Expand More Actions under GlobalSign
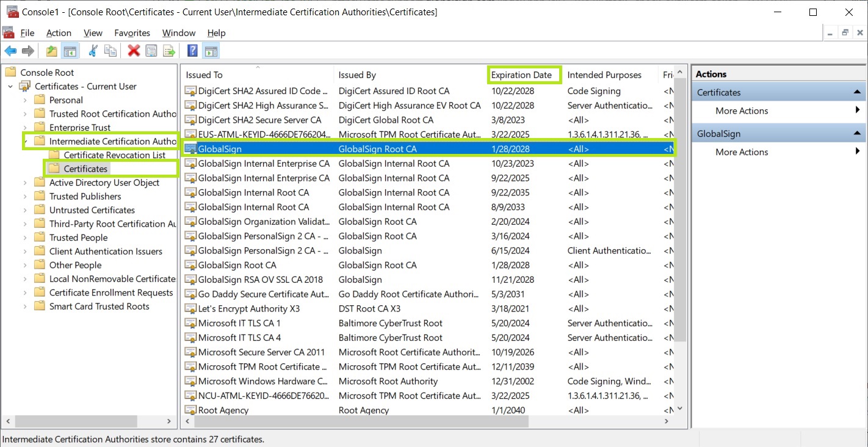The width and height of the screenshot is (868, 447). point(742,152)
